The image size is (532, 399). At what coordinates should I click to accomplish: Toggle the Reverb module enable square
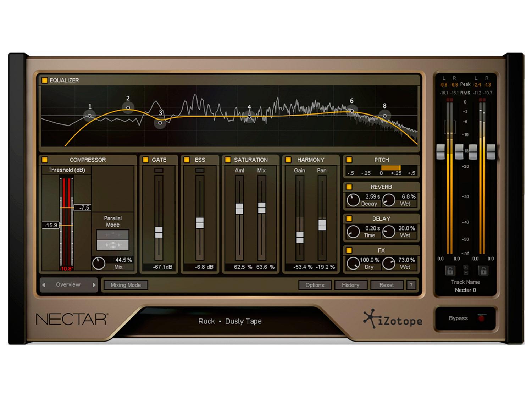tap(349, 187)
